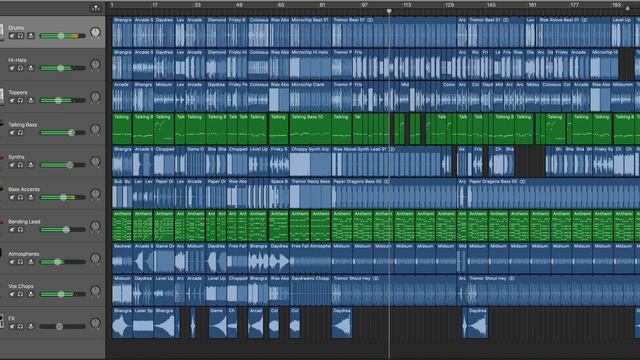
Task: Click the FX track volume slider
Action: tap(62, 326)
